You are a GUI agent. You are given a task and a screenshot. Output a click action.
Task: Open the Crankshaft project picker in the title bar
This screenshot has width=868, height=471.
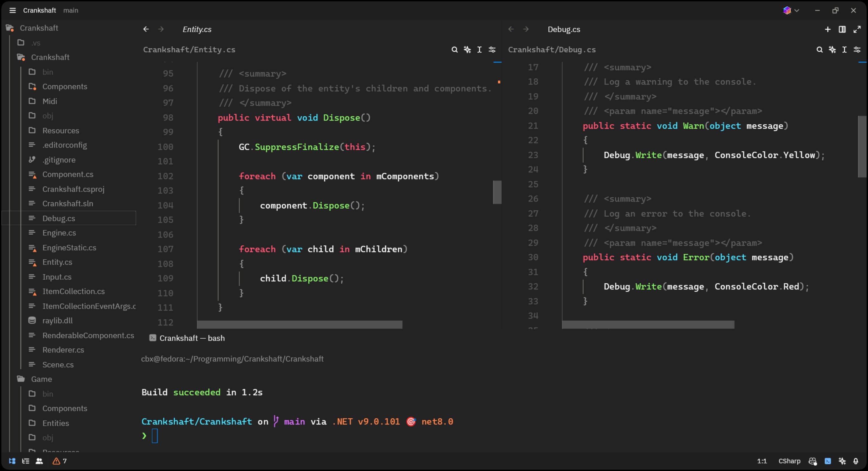pos(39,10)
